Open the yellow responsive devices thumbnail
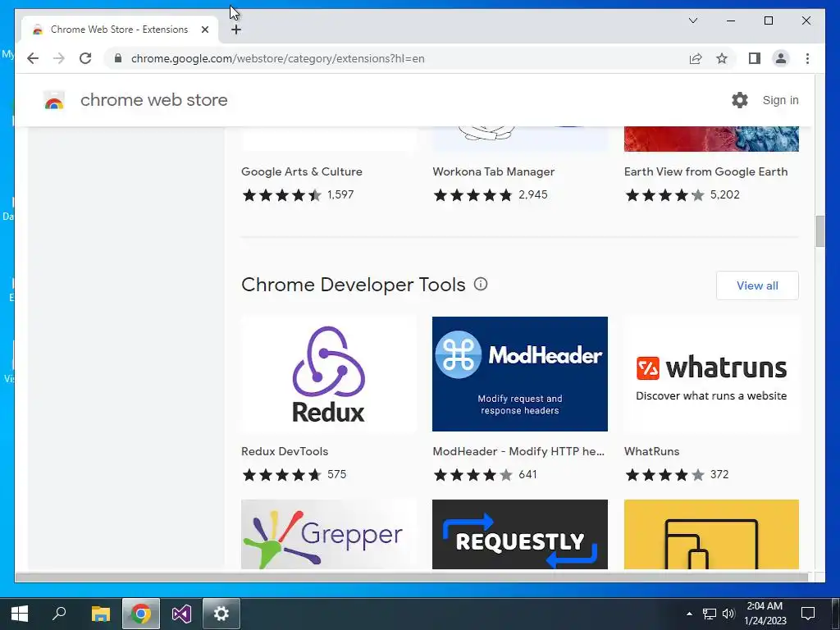 (711, 534)
